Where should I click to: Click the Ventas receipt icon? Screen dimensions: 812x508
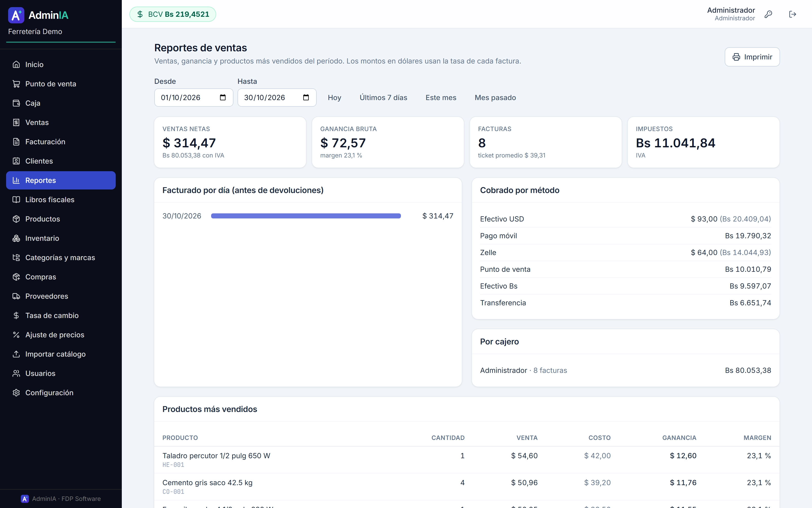[16, 122]
